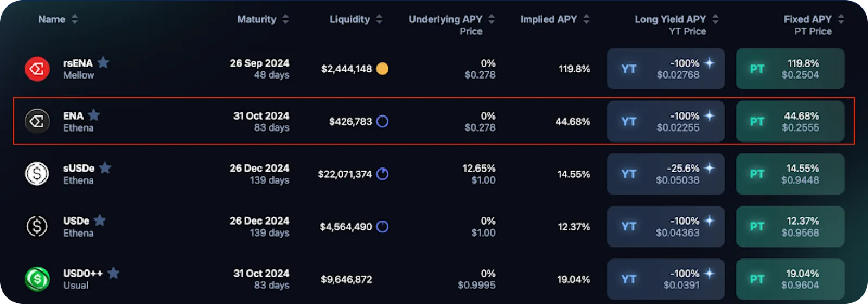Select the USDe Ethena market name

(x=79, y=227)
